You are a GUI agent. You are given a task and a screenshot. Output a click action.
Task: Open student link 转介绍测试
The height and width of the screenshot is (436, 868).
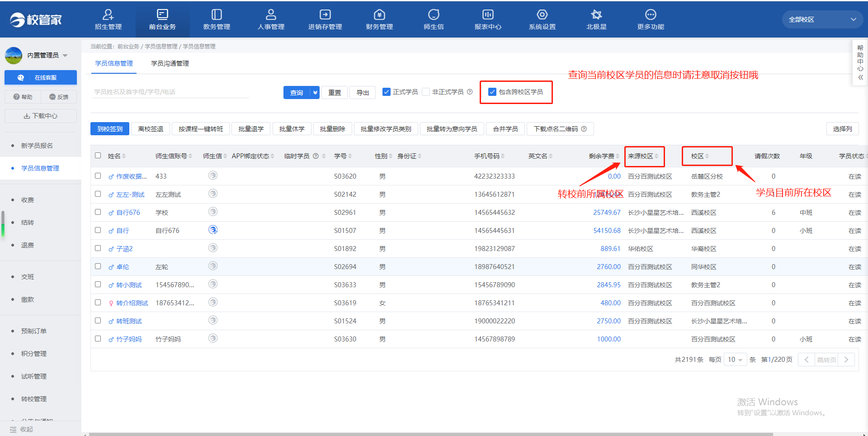pos(132,303)
